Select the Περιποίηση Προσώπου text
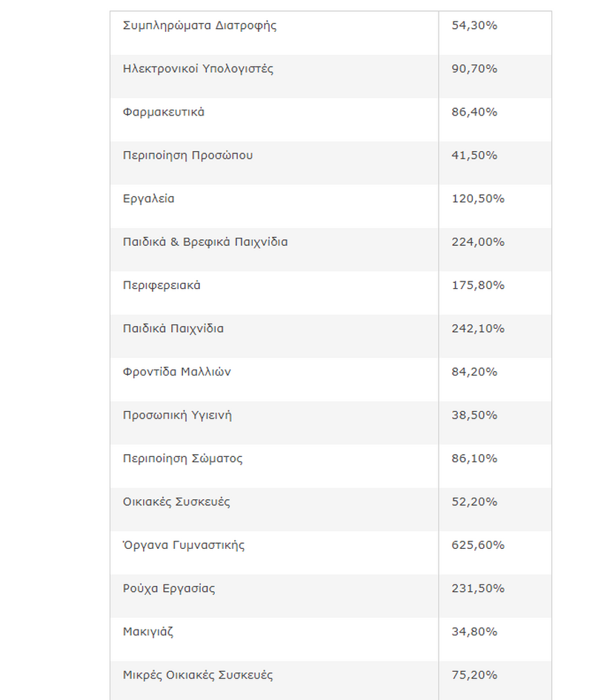 click(187, 156)
